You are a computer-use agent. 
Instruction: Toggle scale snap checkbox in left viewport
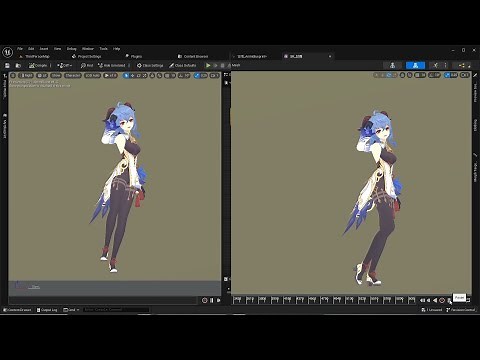196,76
